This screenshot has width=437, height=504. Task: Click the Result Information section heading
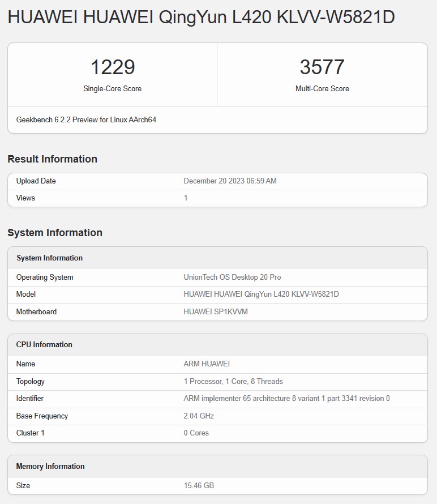[x=52, y=159]
